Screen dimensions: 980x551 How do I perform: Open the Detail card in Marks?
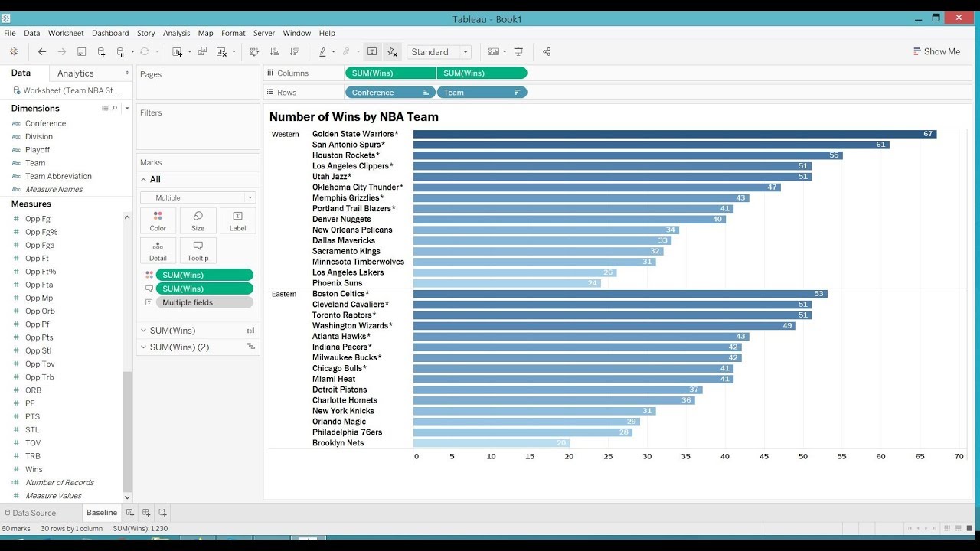click(158, 250)
